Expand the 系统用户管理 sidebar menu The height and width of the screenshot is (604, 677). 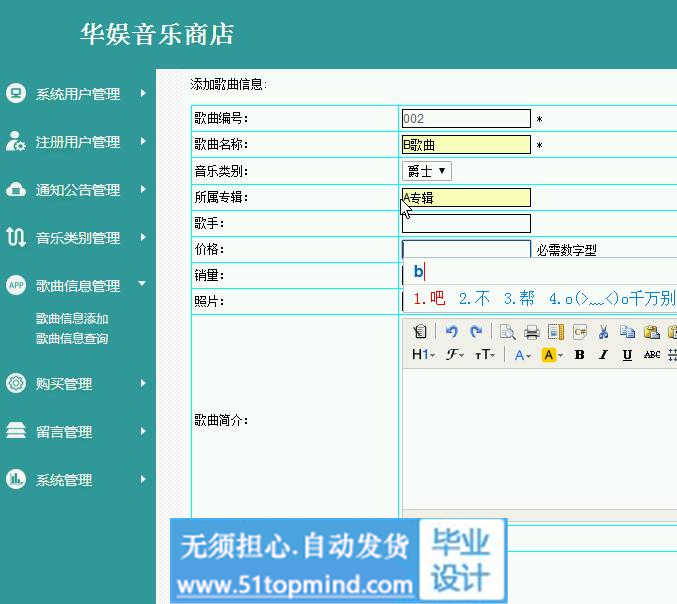pos(78,94)
